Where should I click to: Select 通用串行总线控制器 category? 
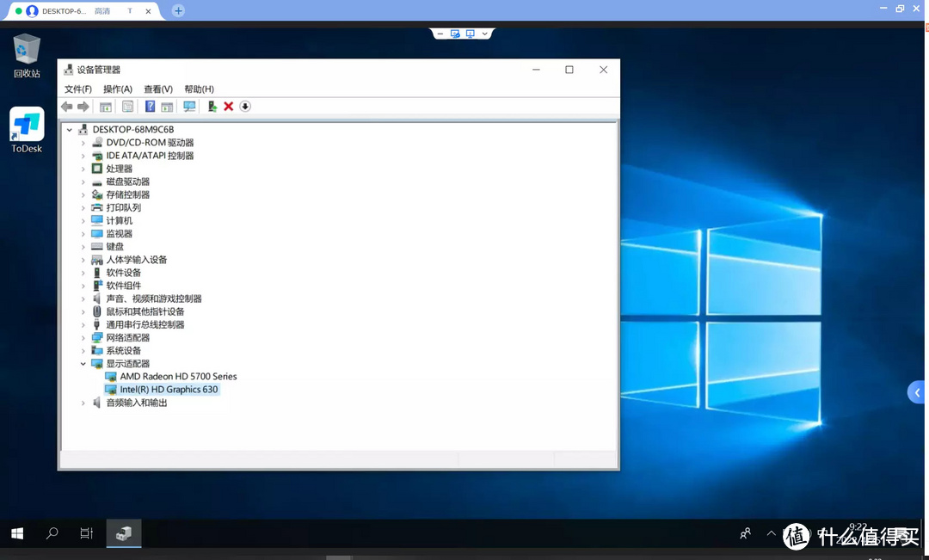145,325
